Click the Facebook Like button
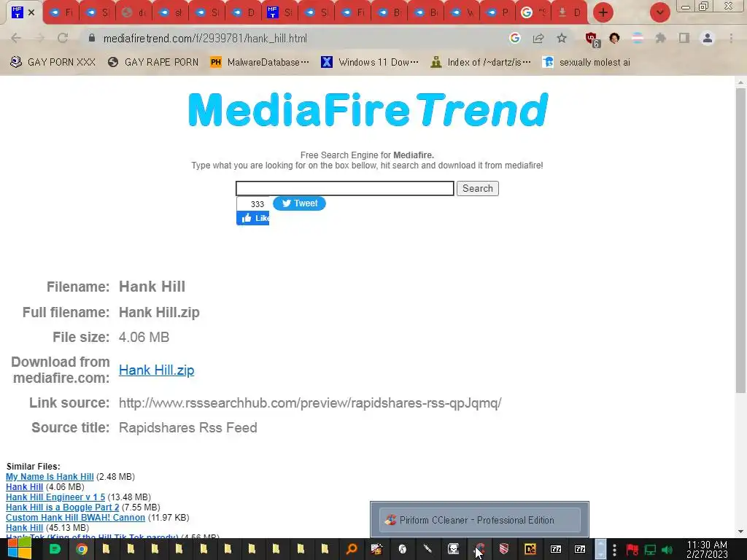This screenshot has width=747, height=560. click(x=253, y=218)
